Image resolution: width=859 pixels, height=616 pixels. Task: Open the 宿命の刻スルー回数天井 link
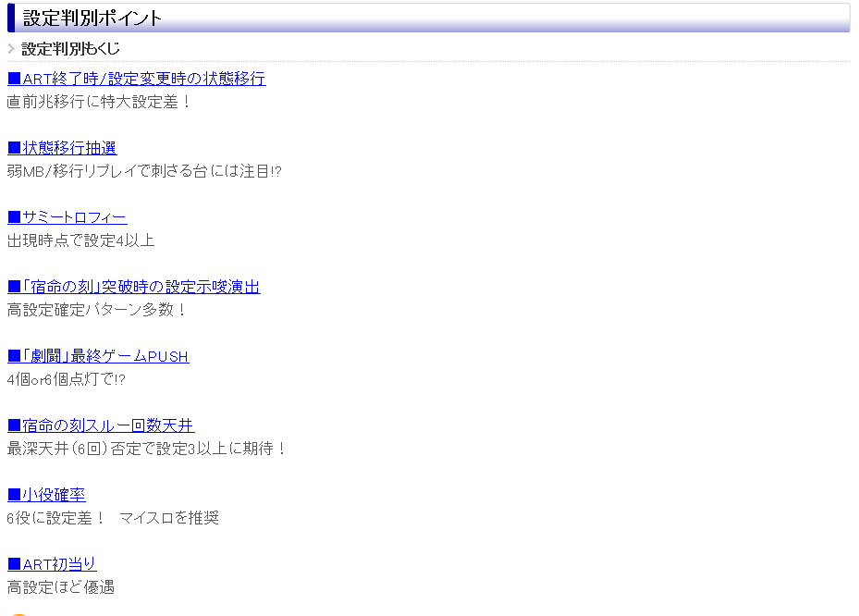(x=101, y=425)
